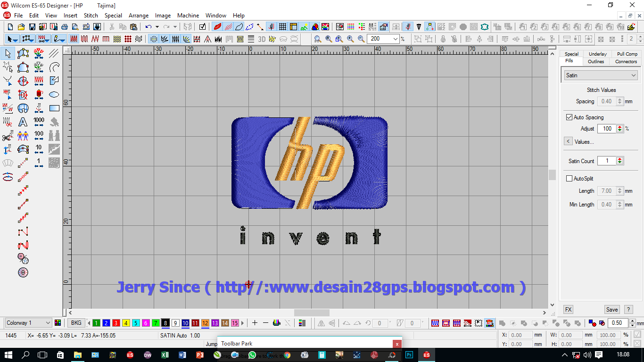The height and width of the screenshot is (362, 644).
Task: Select green color swatch 1
Action: pos(96,323)
